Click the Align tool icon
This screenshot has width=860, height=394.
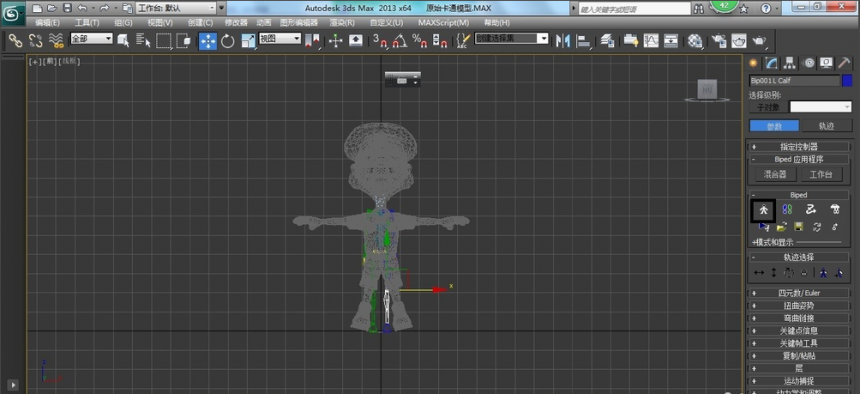[584, 40]
